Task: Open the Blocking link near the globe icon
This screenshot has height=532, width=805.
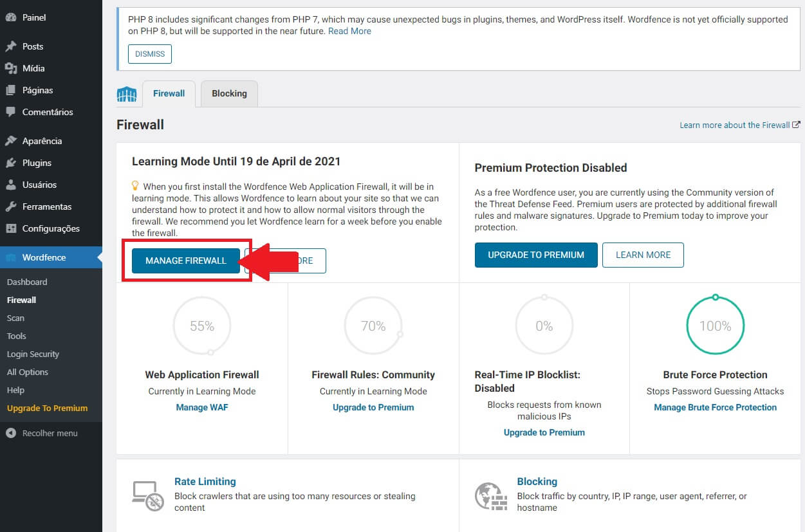Action: tap(537, 481)
